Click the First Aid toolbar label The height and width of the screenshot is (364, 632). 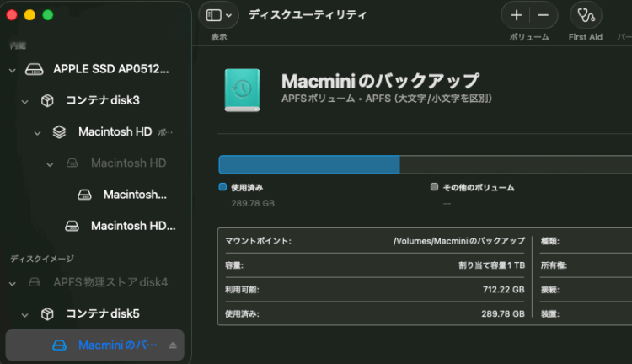coord(586,37)
